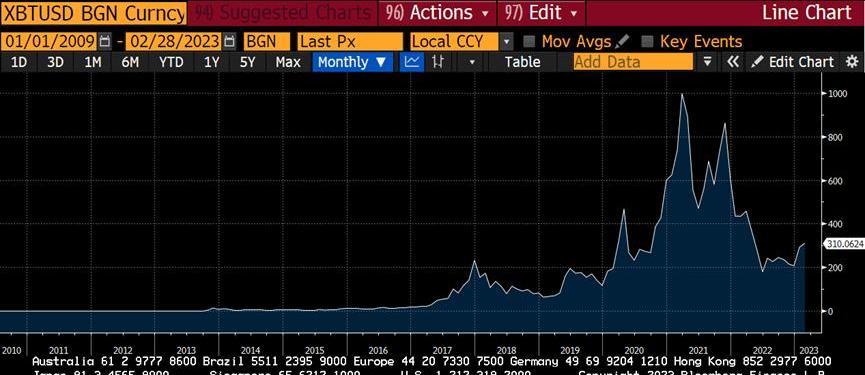Select the 5Y time range
865x375 pixels.
point(248,62)
